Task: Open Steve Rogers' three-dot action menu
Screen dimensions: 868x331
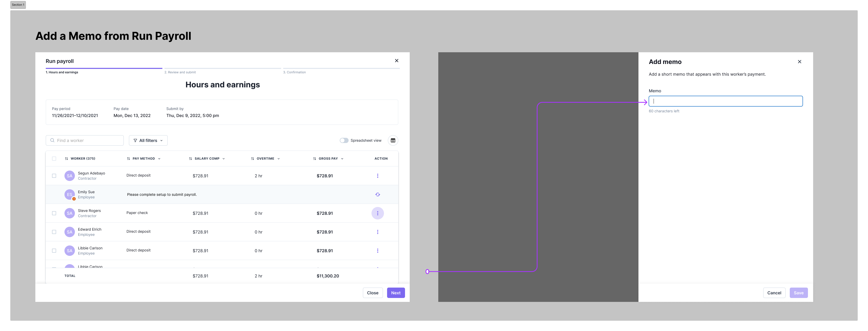Action: point(377,213)
